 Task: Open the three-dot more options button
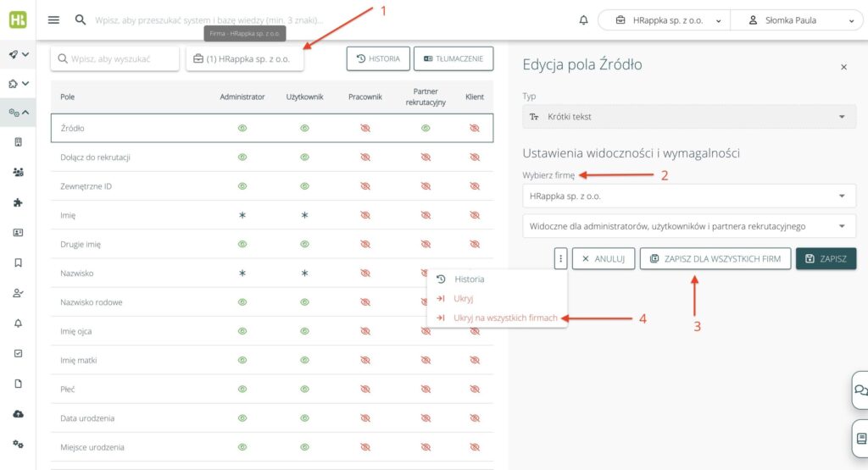click(560, 258)
